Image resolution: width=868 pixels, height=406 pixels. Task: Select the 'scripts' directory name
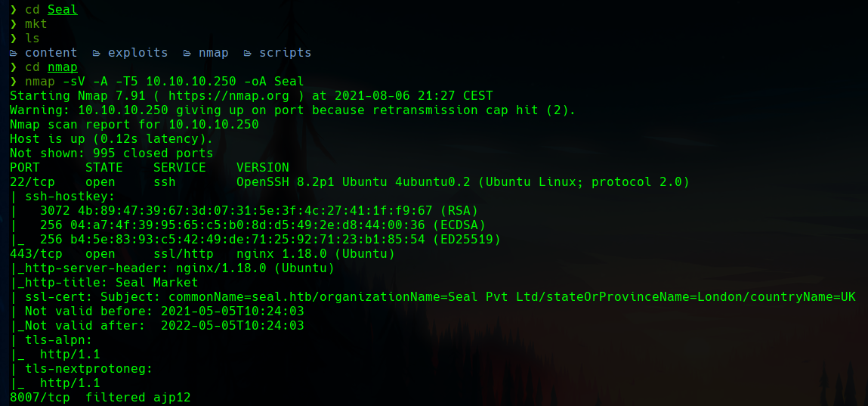point(285,53)
